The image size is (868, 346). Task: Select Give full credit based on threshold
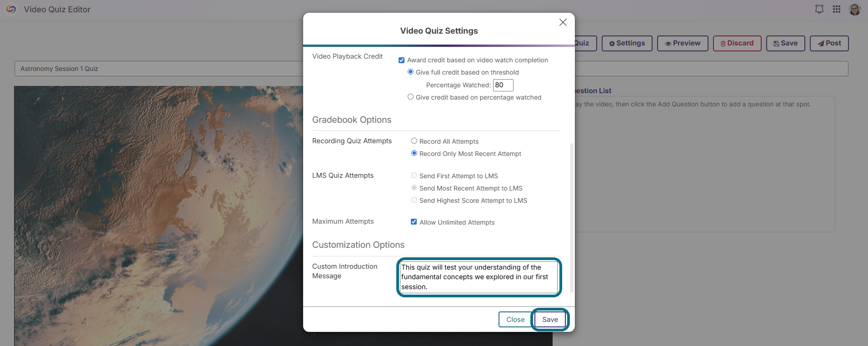pos(410,72)
